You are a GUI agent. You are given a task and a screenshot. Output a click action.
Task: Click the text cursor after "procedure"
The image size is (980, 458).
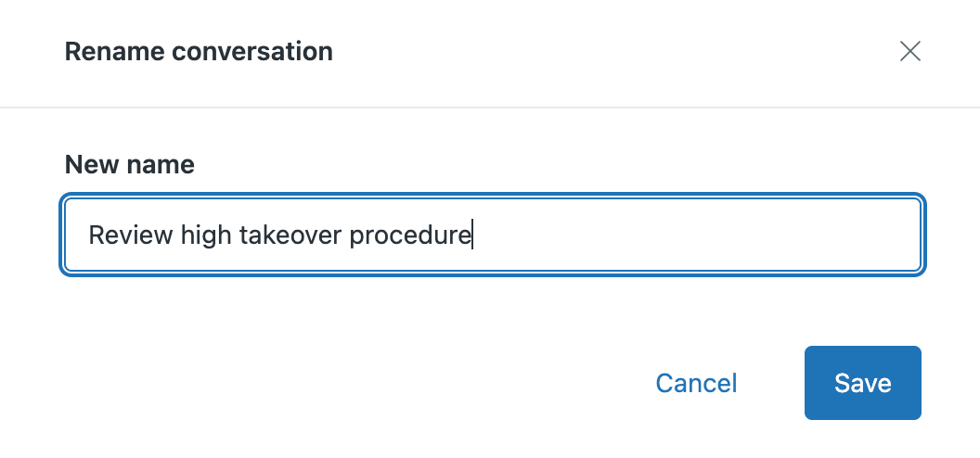pos(472,235)
